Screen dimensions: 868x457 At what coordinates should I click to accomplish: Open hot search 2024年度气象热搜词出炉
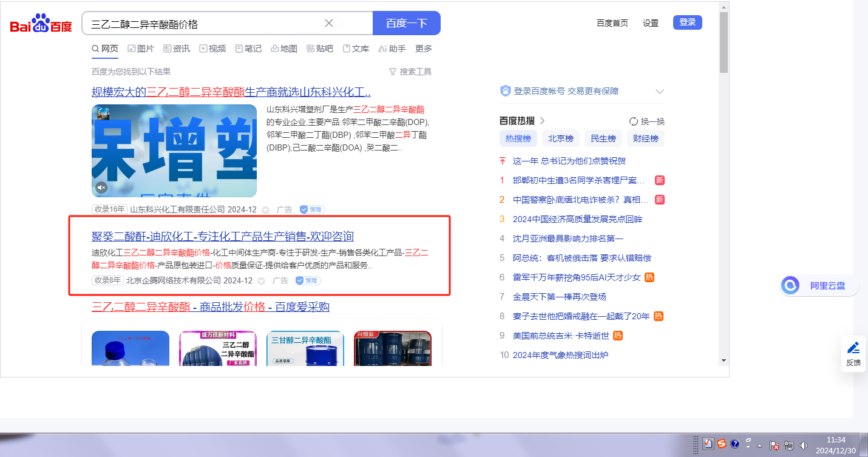(560, 355)
